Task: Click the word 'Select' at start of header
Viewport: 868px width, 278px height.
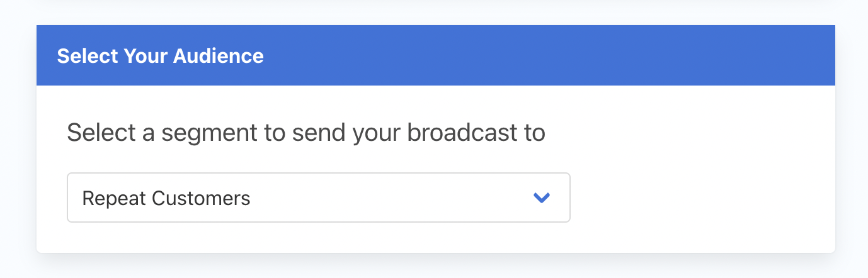Action: [x=88, y=56]
